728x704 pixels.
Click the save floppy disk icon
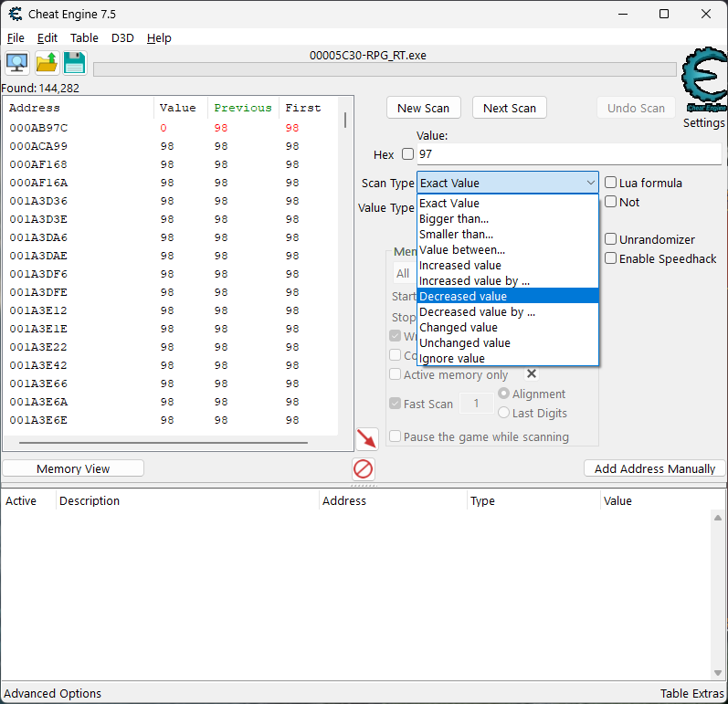click(x=75, y=63)
